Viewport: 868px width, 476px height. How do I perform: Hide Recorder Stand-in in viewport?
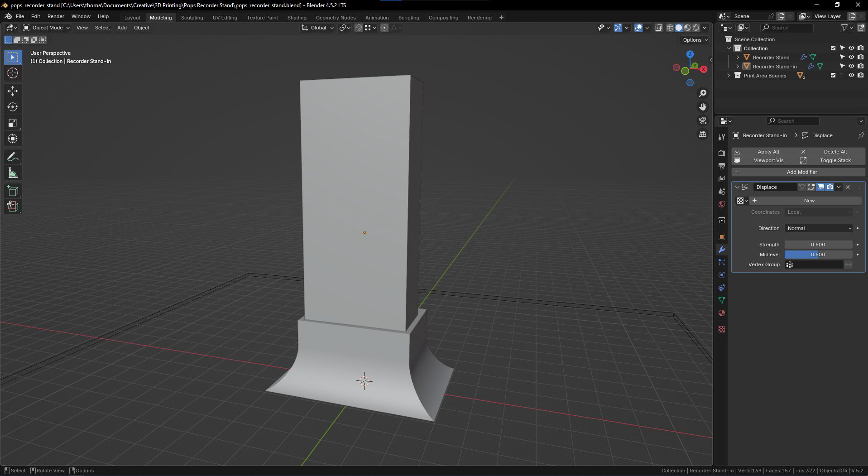[x=850, y=66]
